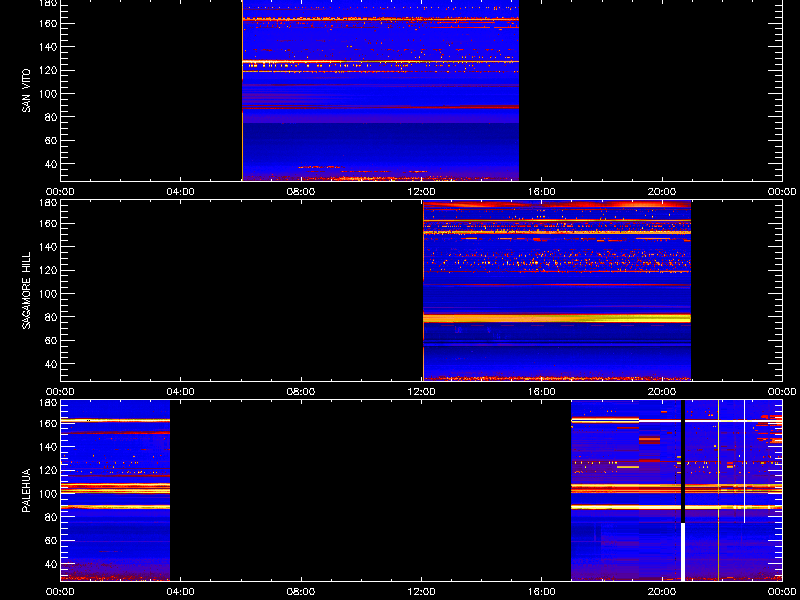Select the 180 frequency label on Sagamore Hill axis
This screenshot has height=600, width=800.
pyautogui.click(x=49, y=203)
